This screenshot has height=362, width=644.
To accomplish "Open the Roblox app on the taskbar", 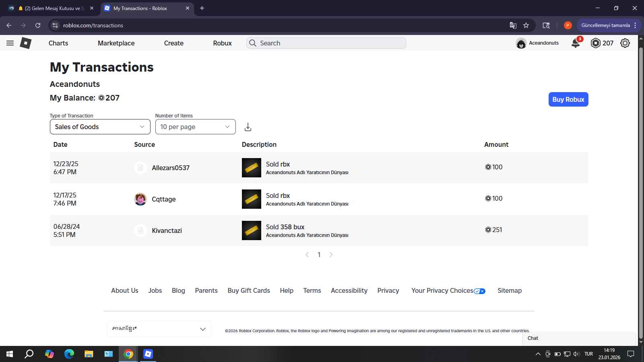I will (x=148, y=354).
